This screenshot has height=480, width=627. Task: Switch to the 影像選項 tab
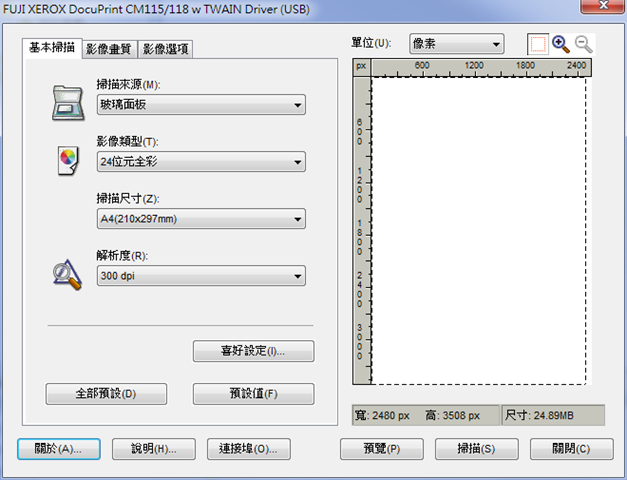(x=166, y=49)
